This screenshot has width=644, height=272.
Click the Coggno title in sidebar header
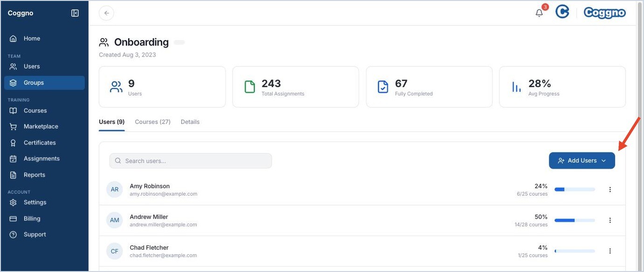(21, 13)
